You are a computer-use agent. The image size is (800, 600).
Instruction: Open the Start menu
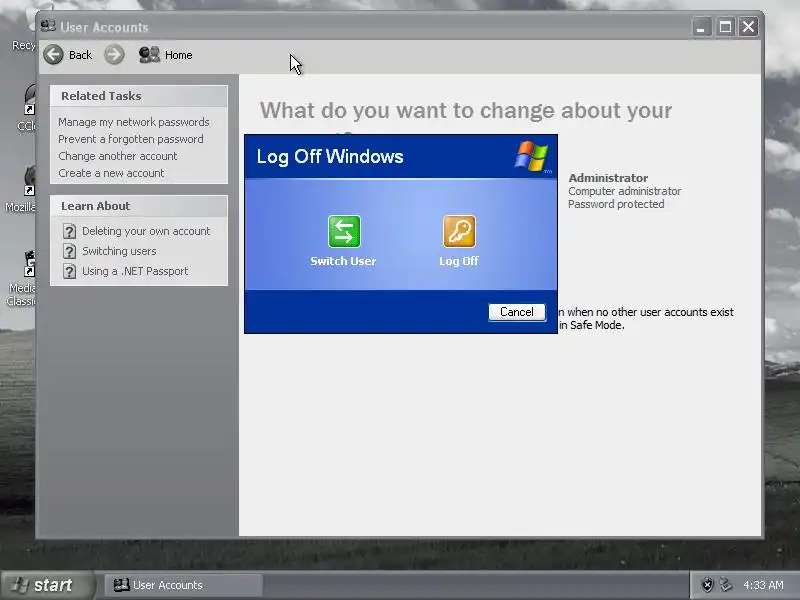coord(47,585)
